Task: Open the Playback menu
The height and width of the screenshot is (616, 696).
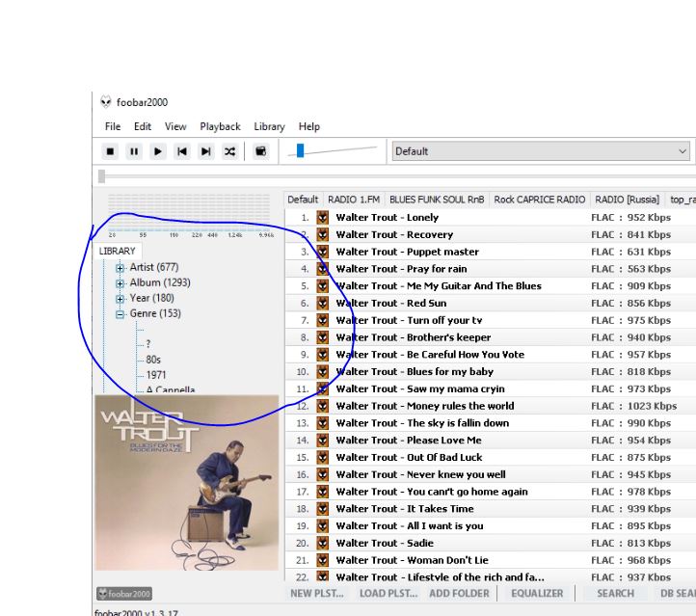Action: click(220, 126)
